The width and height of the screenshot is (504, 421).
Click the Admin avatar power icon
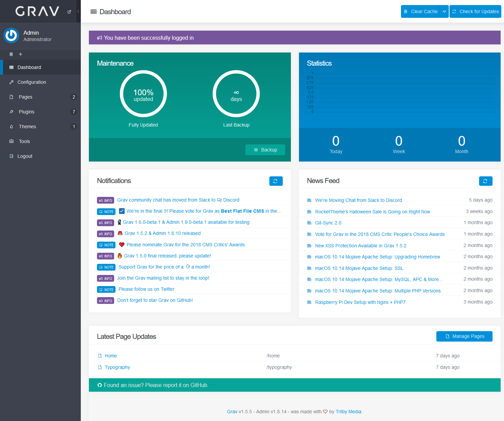(x=11, y=35)
